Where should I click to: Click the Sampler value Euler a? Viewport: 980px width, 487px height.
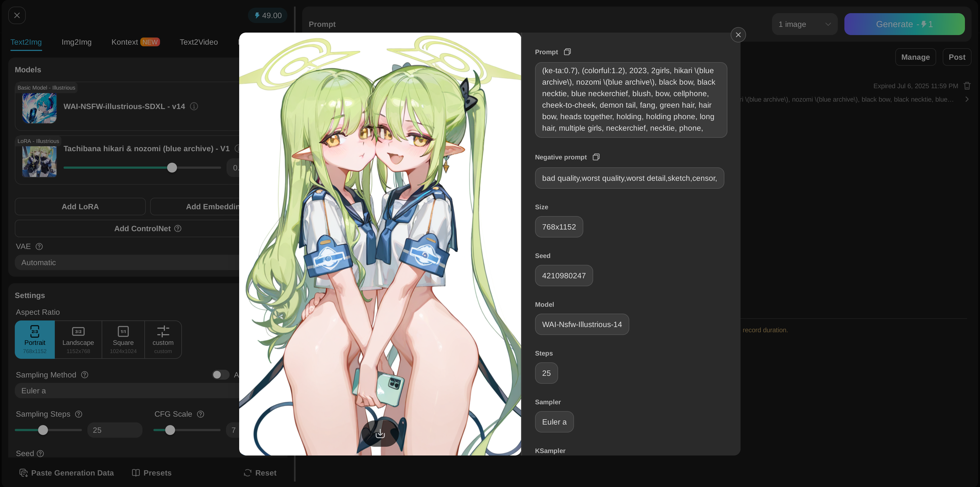click(554, 422)
